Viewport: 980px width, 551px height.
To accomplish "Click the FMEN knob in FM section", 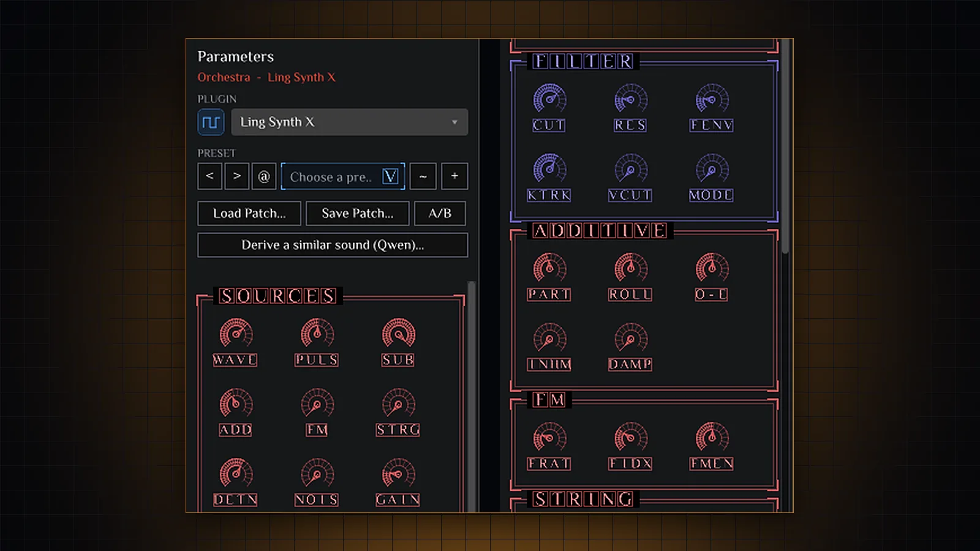I will [x=712, y=438].
